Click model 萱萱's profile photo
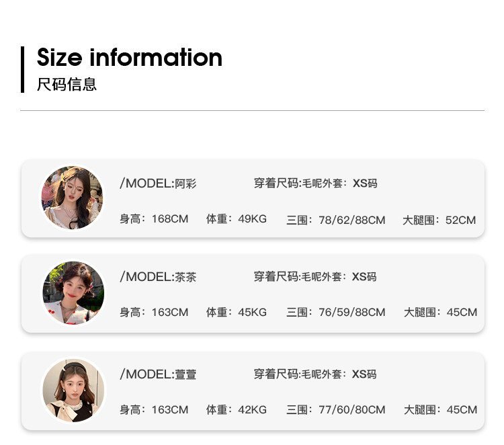This screenshot has width=504, height=445. 73,391
